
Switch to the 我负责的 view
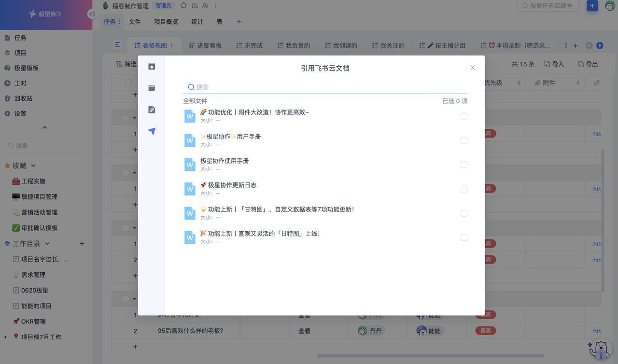point(294,45)
